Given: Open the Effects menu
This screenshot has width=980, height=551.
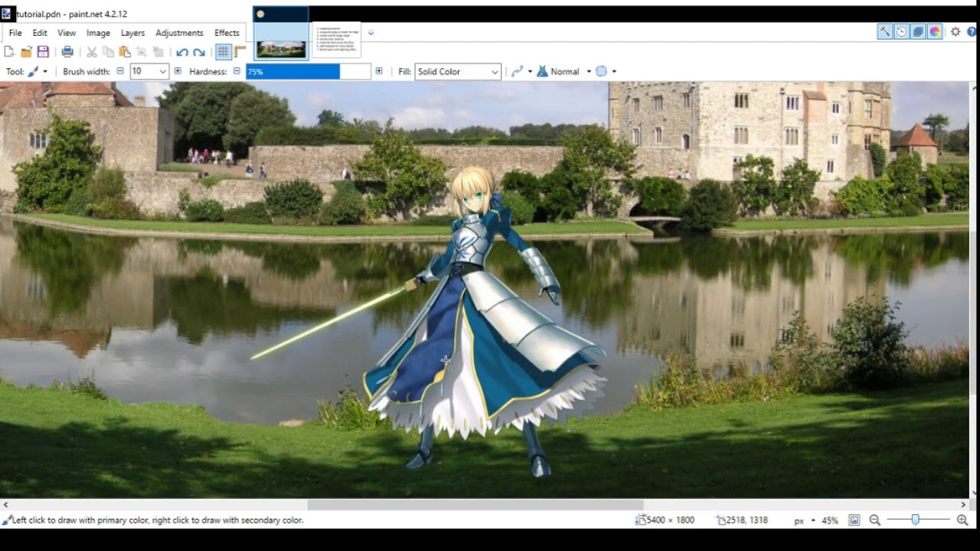Looking at the screenshot, I should tap(227, 33).
